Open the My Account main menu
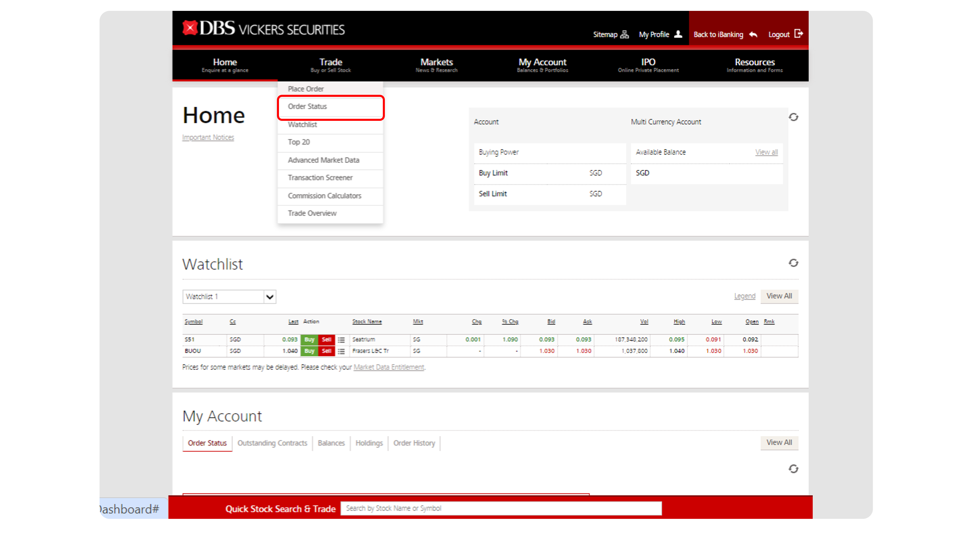The height and width of the screenshot is (560, 972). (542, 65)
